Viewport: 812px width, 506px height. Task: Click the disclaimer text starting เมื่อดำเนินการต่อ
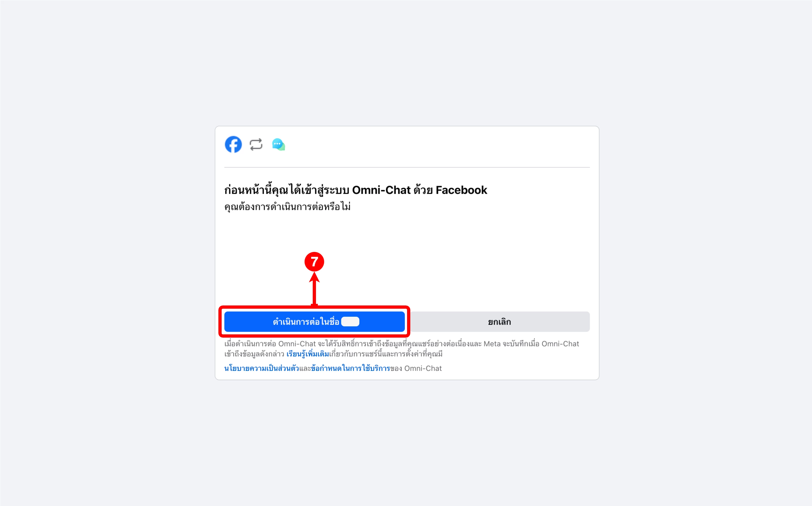pos(402,349)
